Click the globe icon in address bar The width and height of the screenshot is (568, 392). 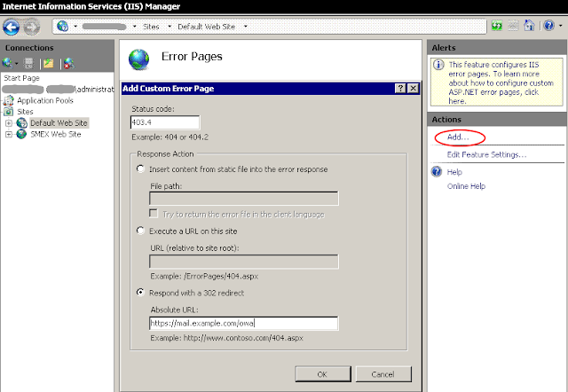[62, 26]
